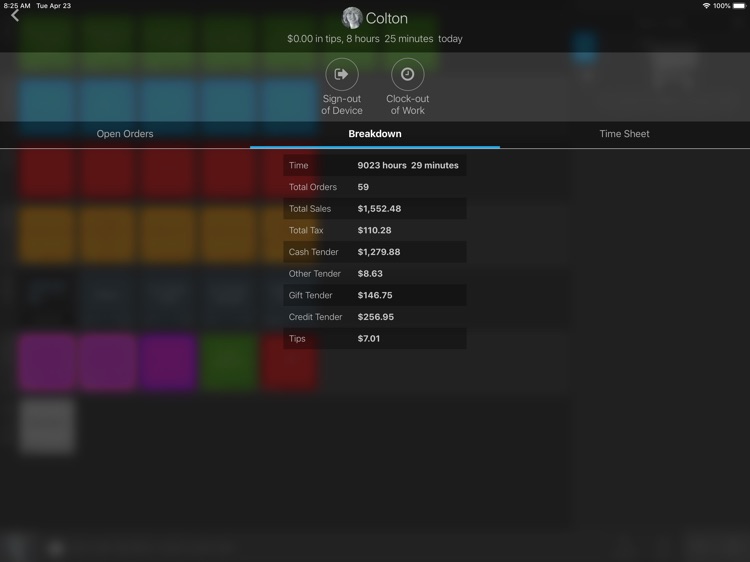Select the Credit Tender amount $256.95

(x=376, y=317)
